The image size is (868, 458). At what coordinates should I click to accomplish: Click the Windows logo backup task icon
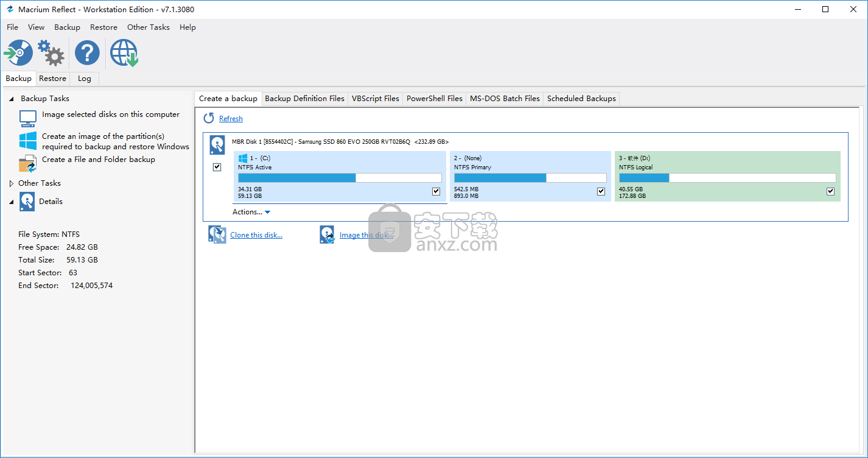tap(28, 141)
